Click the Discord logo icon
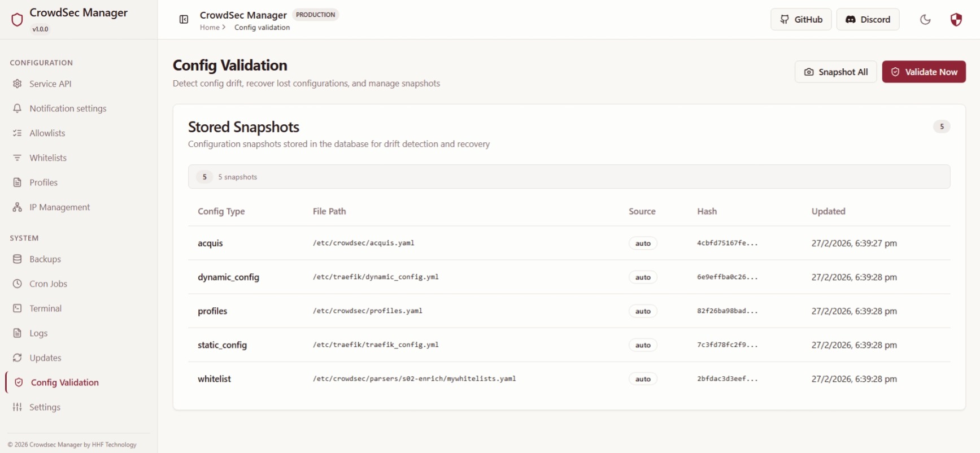This screenshot has height=453, width=980. (x=850, y=19)
